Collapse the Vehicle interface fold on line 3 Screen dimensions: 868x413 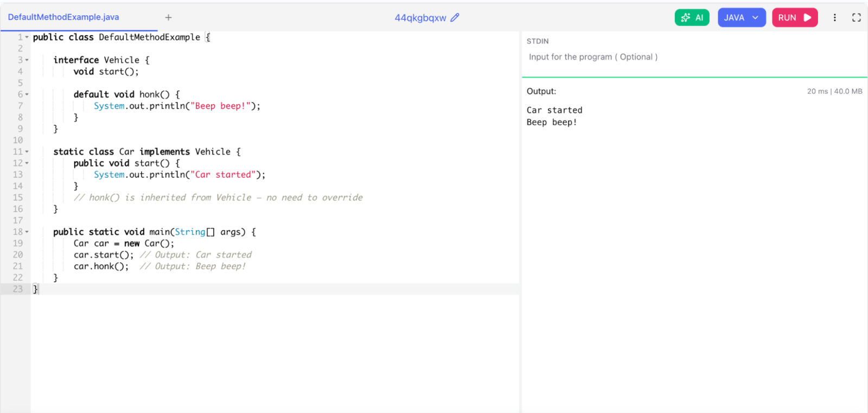27,60
